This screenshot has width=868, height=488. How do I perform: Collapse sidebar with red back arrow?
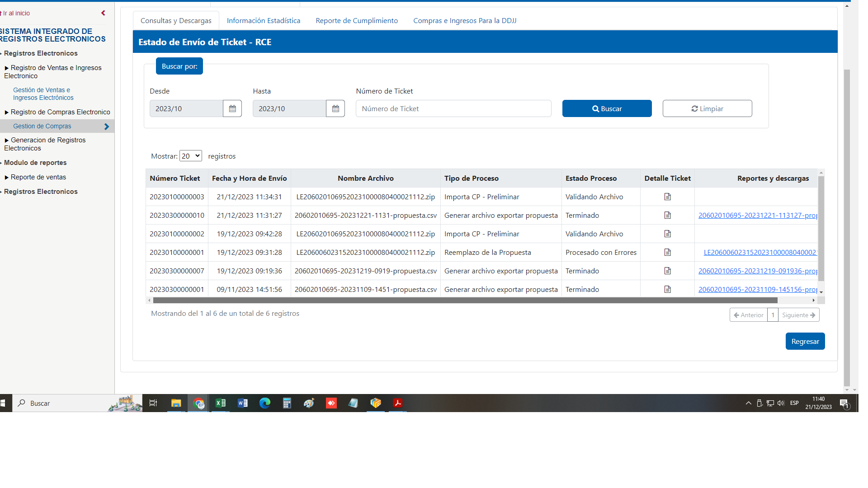coord(103,13)
